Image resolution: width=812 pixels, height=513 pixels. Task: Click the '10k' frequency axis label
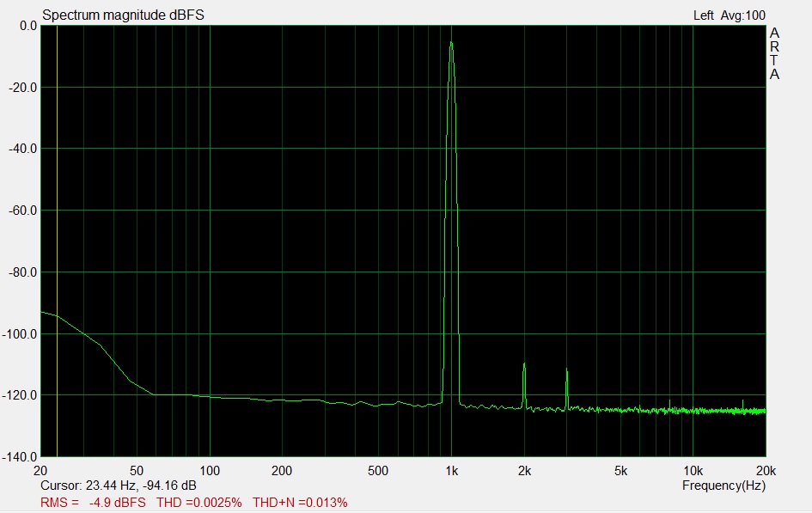coord(693,471)
